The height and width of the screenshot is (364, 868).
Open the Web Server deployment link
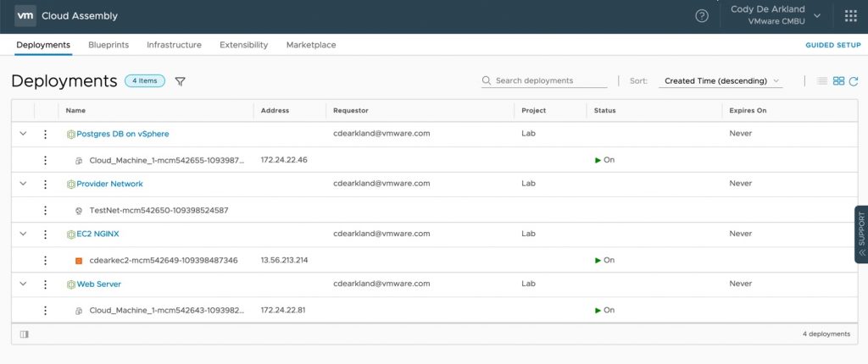pos(98,284)
